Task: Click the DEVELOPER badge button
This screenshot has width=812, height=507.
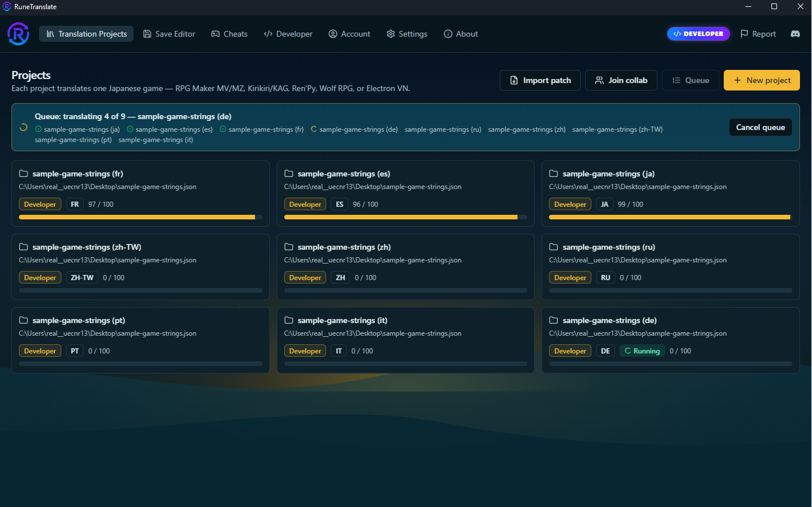Action: (x=699, y=34)
